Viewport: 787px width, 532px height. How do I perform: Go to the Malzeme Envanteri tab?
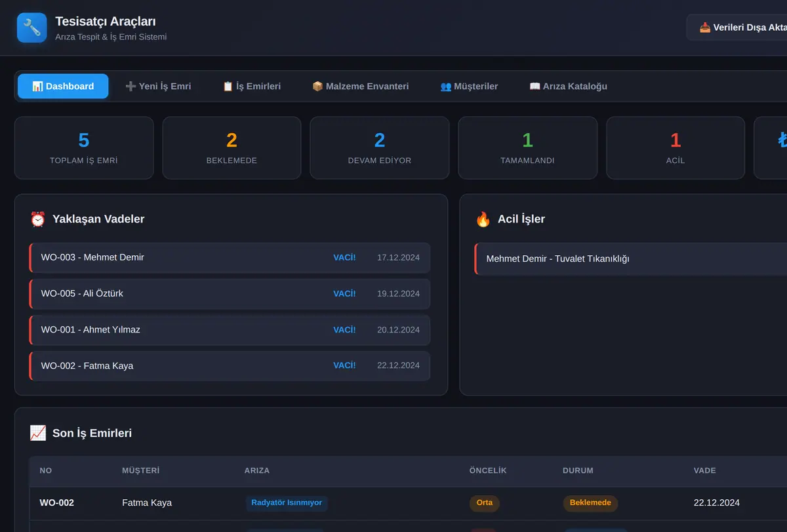click(x=360, y=86)
